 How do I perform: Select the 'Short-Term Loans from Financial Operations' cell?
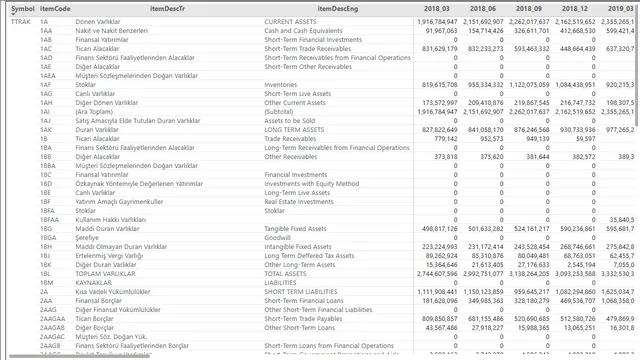tap(329, 345)
